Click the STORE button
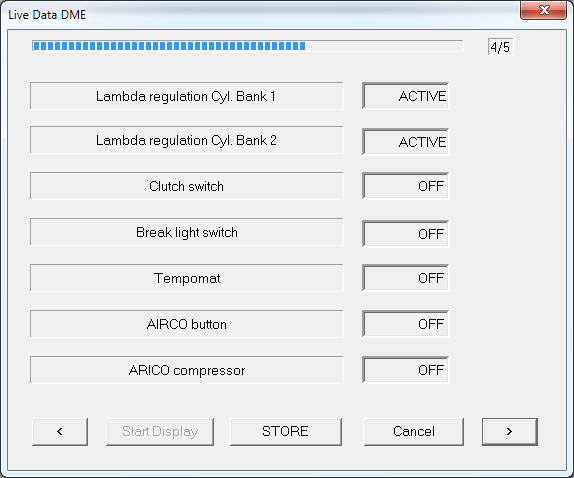Image resolution: width=574 pixels, height=478 pixels. 286,432
